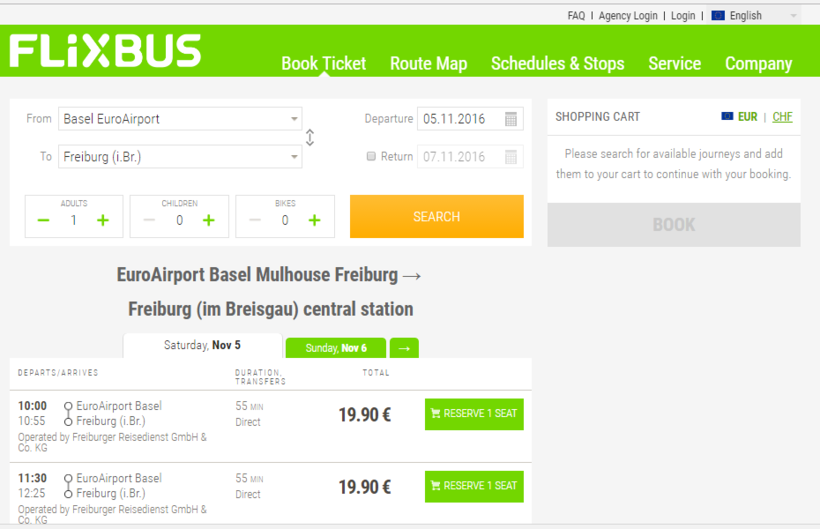Open the Departure date calendar icon

click(511, 119)
